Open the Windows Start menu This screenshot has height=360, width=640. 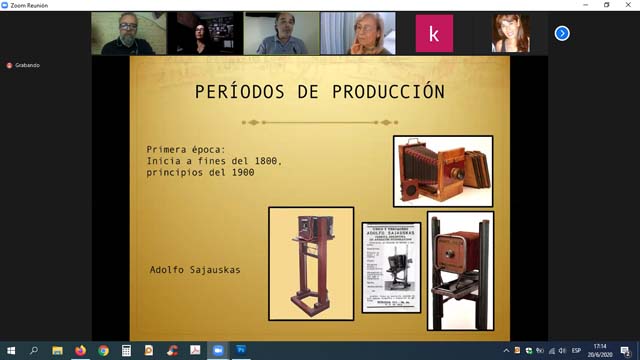[11, 350]
